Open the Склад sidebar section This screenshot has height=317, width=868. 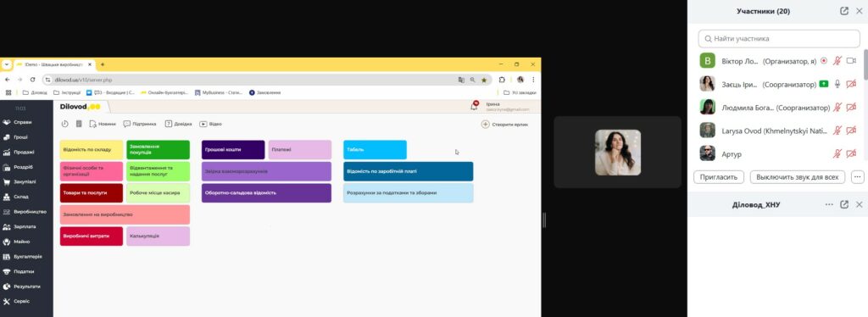pyautogui.click(x=20, y=197)
